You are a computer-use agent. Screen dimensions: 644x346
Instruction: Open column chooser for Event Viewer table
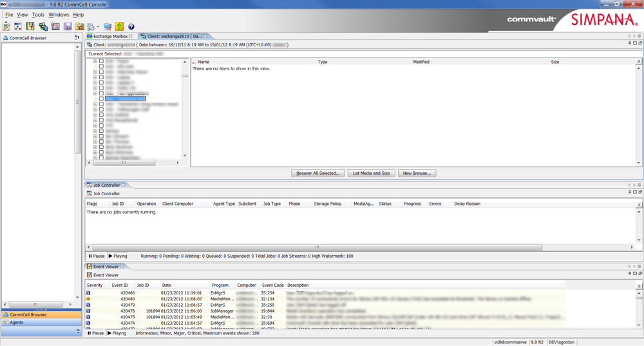coord(639,285)
